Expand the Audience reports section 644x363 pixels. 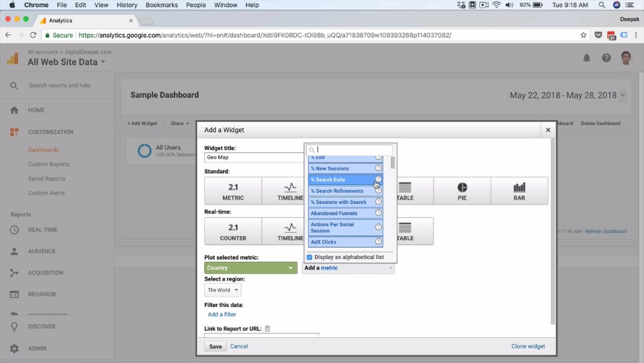click(41, 251)
